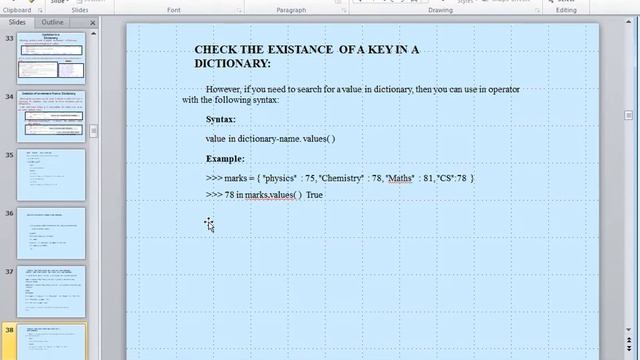Go to the previous slide via double-arrow button

click(629, 340)
